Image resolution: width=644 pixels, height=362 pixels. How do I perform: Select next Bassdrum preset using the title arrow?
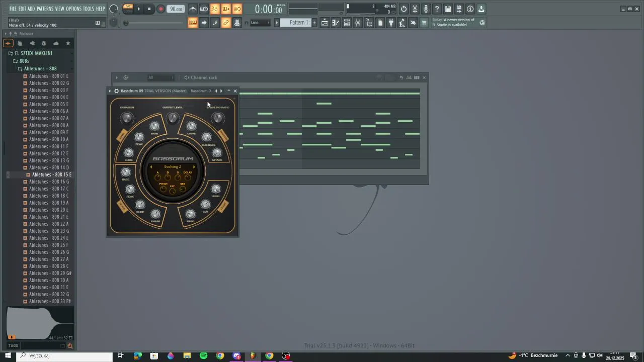[x=221, y=91]
